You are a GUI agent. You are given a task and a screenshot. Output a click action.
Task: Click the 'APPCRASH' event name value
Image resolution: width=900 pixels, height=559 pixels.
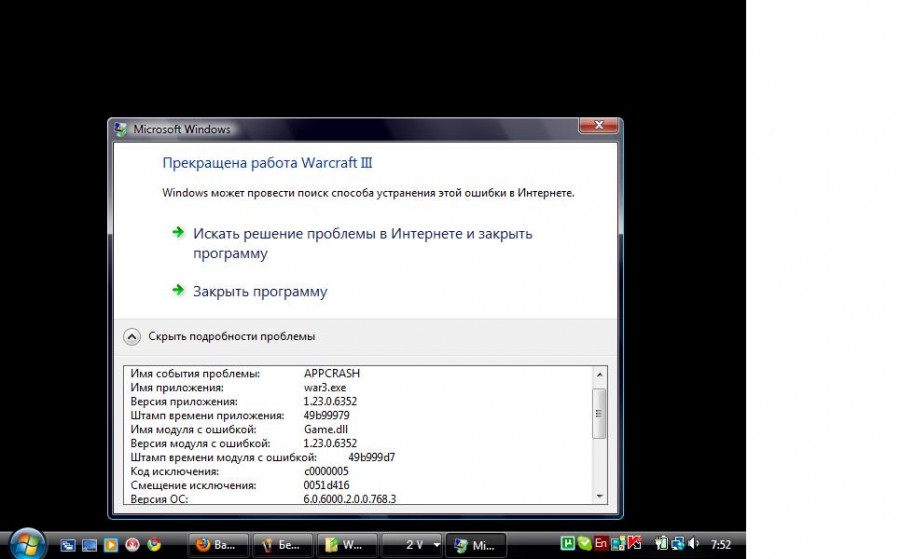(x=332, y=373)
